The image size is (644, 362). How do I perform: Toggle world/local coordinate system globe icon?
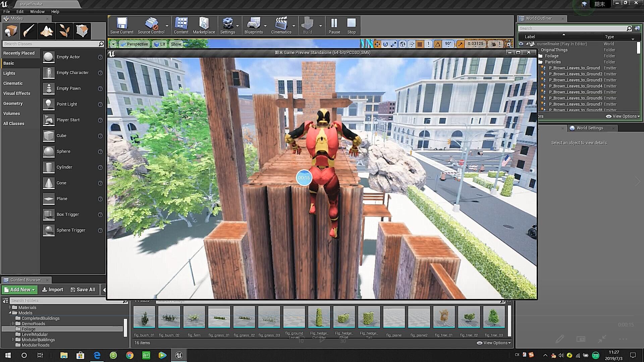(402, 44)
